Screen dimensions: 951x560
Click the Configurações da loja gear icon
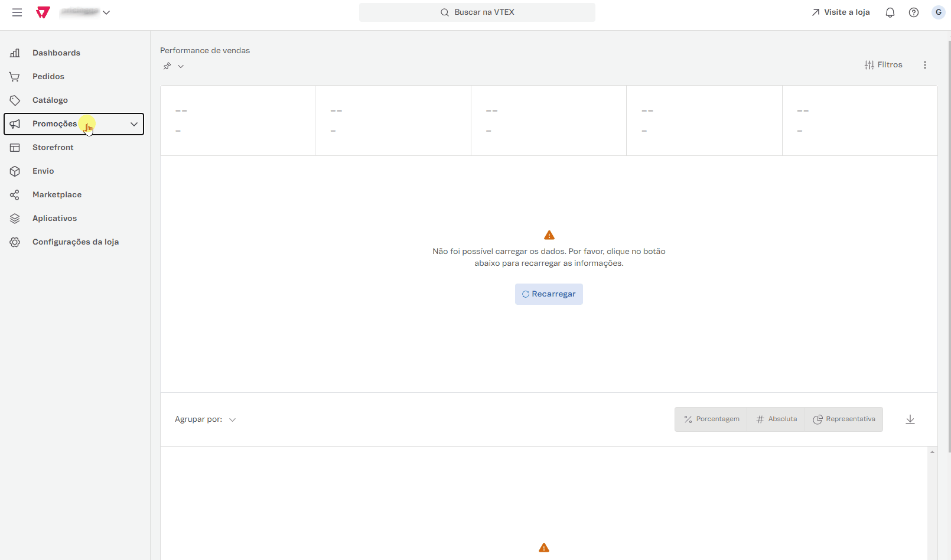[15, 242]
